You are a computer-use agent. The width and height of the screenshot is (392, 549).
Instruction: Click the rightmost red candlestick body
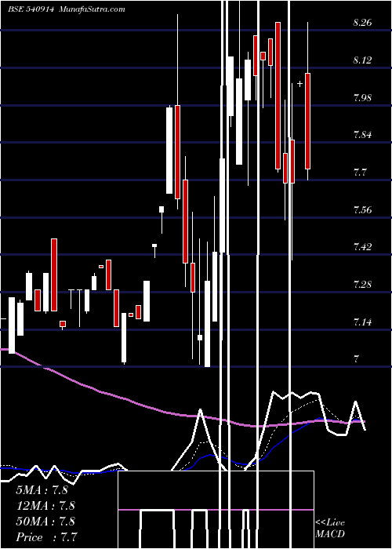pyautogui.click(x=308, y=121)
